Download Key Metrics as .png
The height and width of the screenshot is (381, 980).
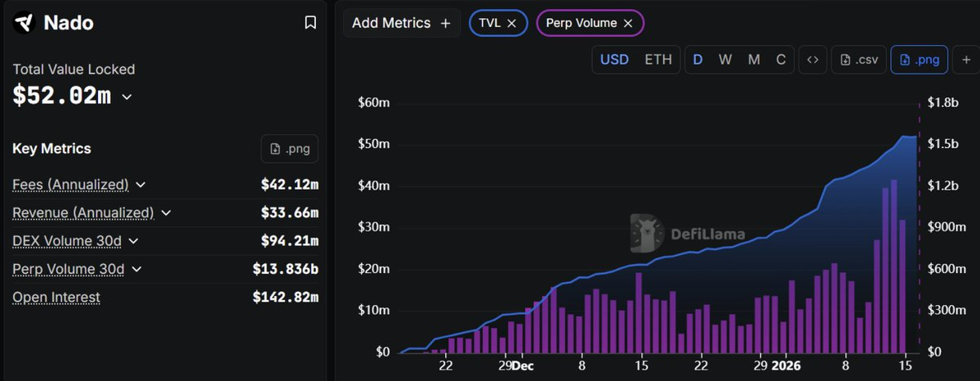pos(290,149)
